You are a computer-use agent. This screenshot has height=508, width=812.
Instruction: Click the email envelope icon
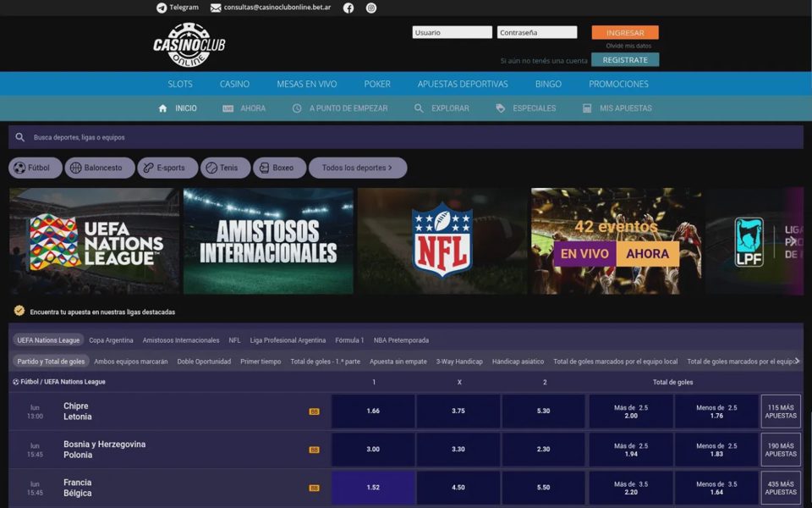coord(216,8)
